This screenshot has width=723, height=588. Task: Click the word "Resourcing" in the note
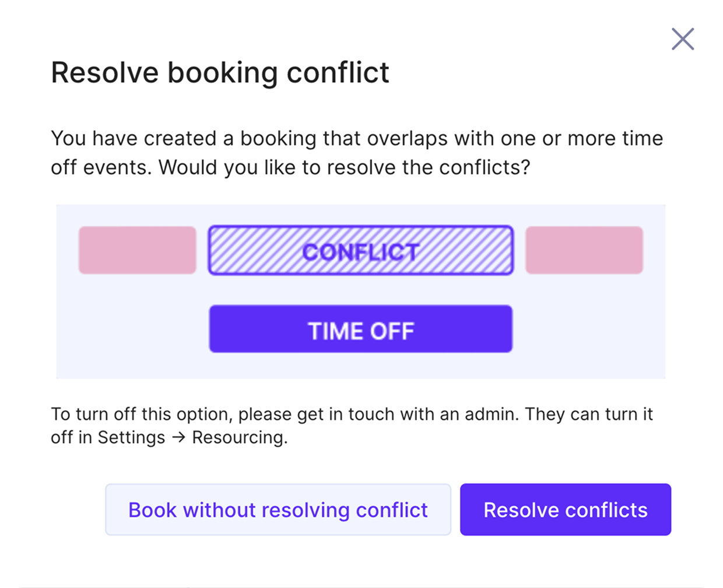coord(239,437)
